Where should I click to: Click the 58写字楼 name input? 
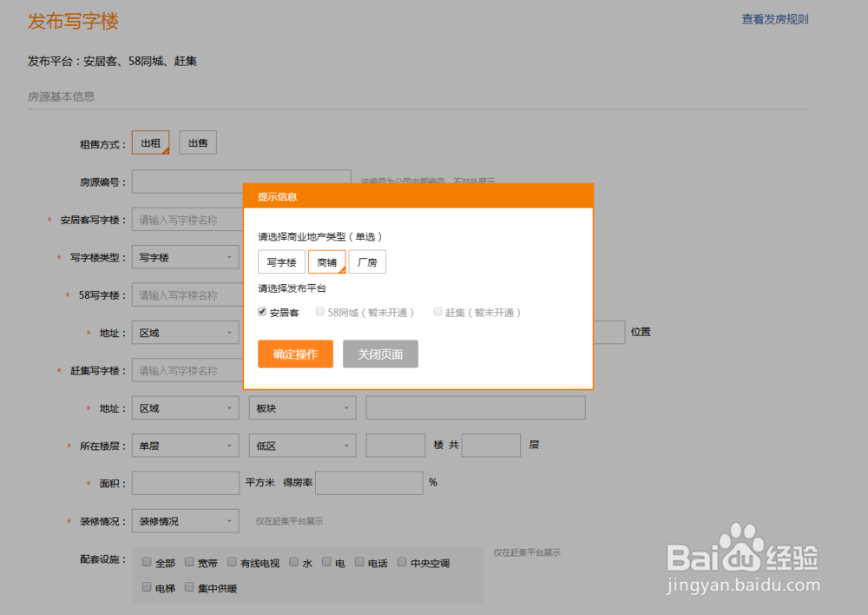click(187, 295)
